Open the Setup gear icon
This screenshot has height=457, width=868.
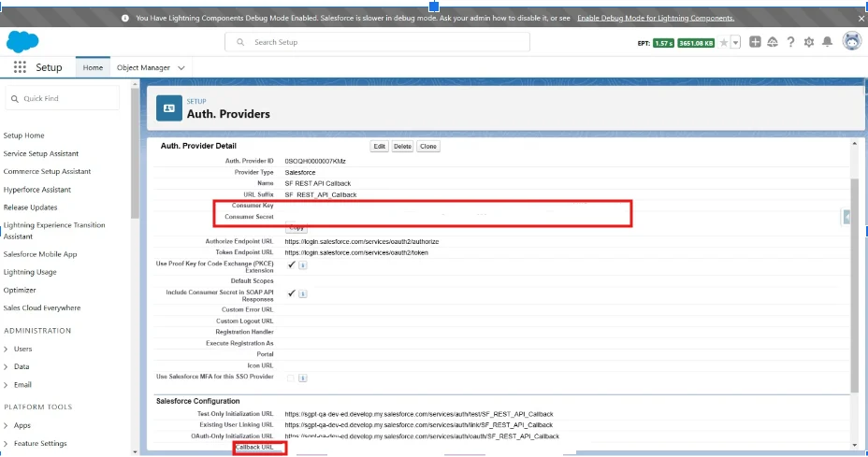809,42
